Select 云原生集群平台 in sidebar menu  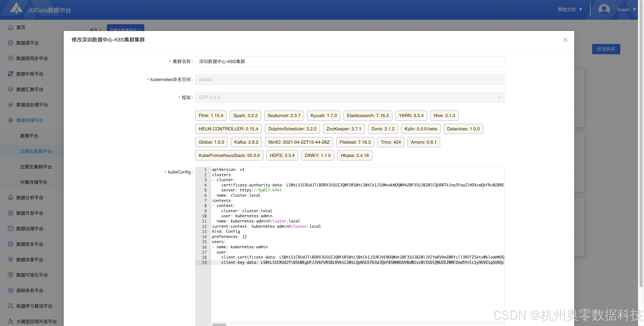click(x=36, y=167)
